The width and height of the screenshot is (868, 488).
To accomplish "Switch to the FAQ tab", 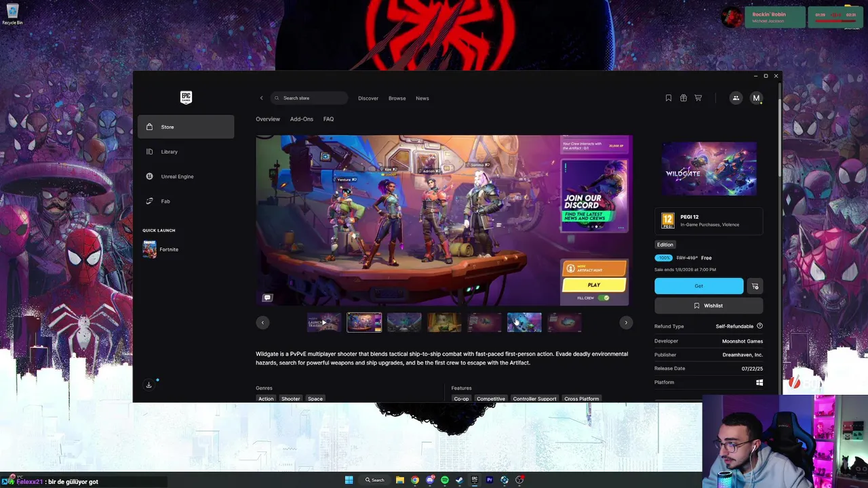I will [x=328, y=119].
